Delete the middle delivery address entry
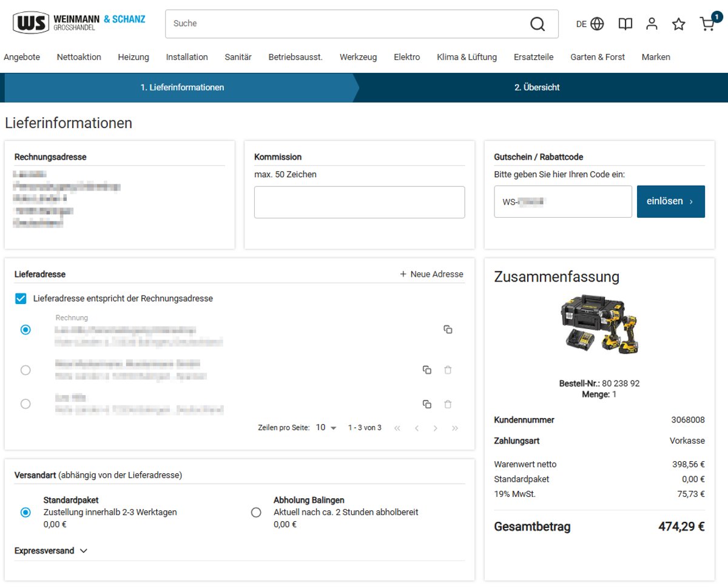Image resolution: width=728 pixels, height=588 pixels. pyautogui.click(x=448, y=370)
